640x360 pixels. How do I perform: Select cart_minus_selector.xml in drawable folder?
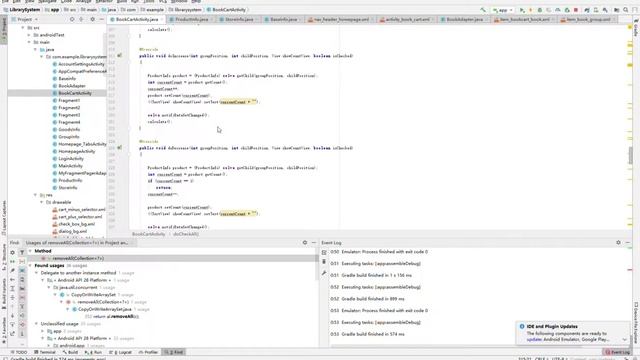81,209
